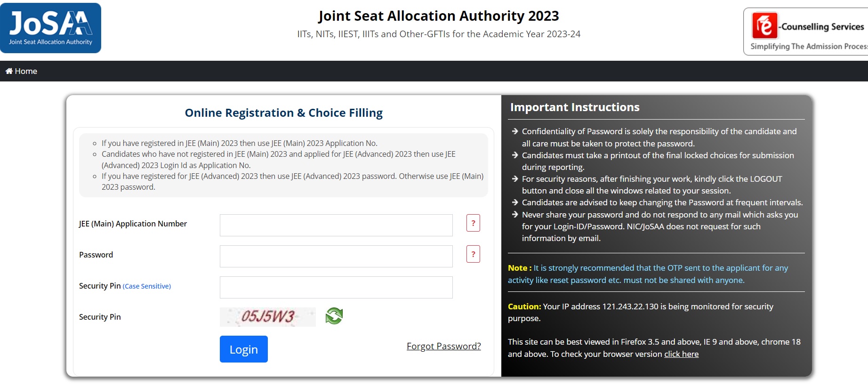This screenshot has width=868, height=387.
Task: Focus the JEE (Main) Application Number field
Action: point(336,226)
